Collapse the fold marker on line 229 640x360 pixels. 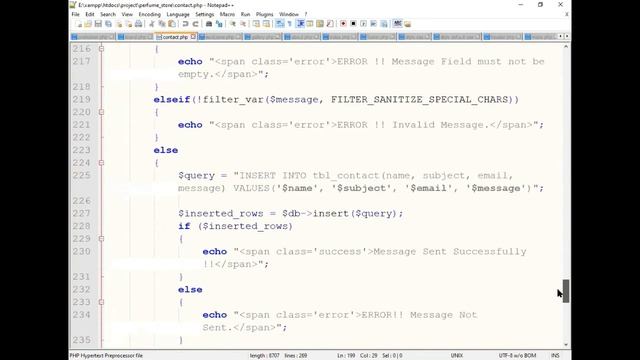tap(101, 238)
